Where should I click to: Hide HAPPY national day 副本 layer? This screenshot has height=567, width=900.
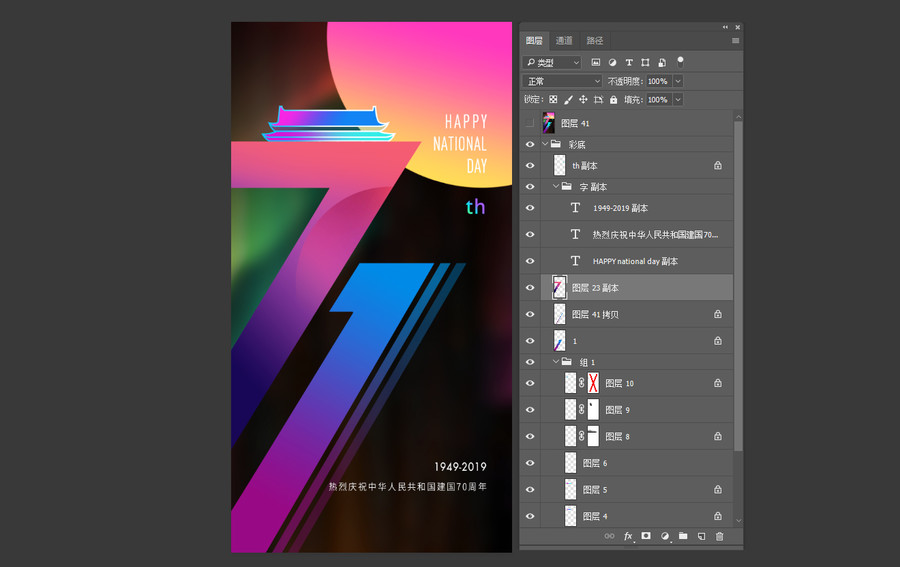click(530, 261)
